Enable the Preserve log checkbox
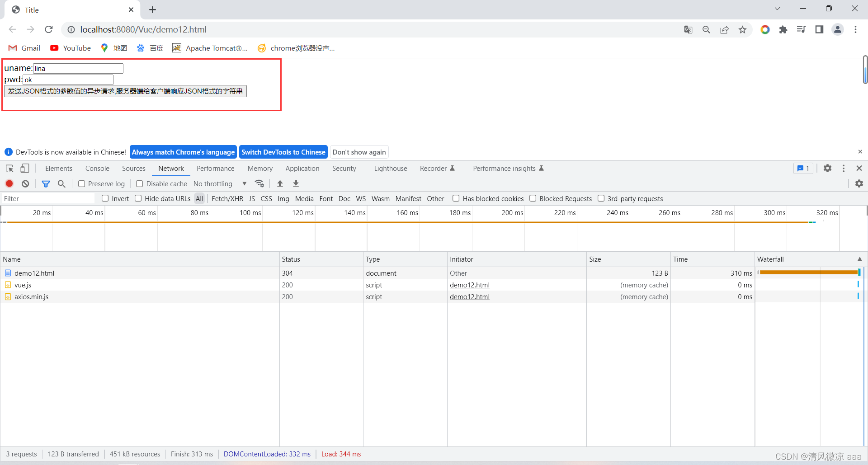Viewport: 868px width, 465px height. (x=81, y=183)
